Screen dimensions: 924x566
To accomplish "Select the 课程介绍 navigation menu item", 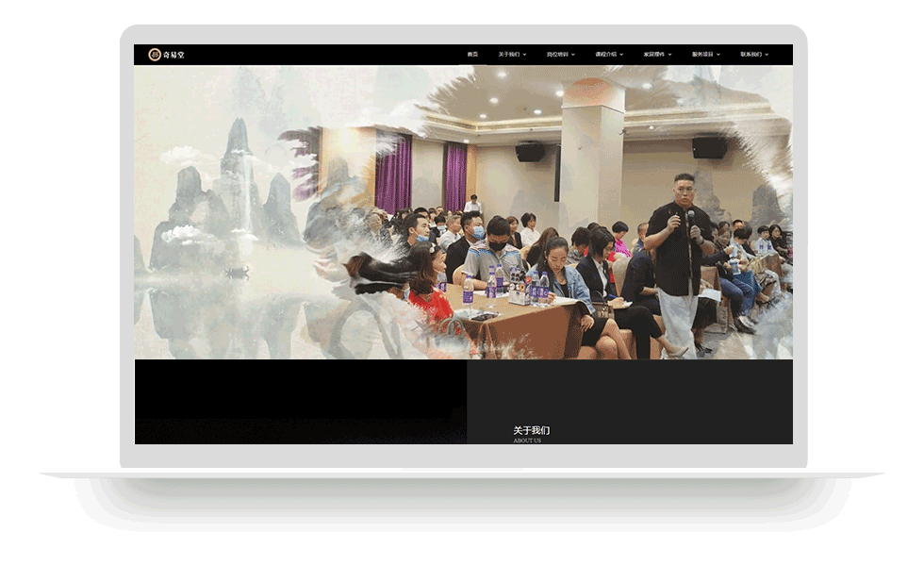I will pos(605,55).
